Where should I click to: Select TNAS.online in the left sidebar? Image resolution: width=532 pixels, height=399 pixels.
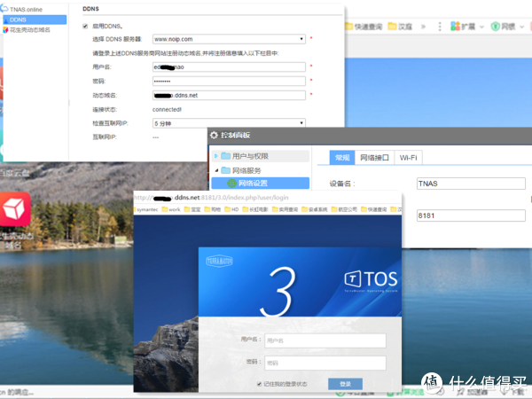27,8
